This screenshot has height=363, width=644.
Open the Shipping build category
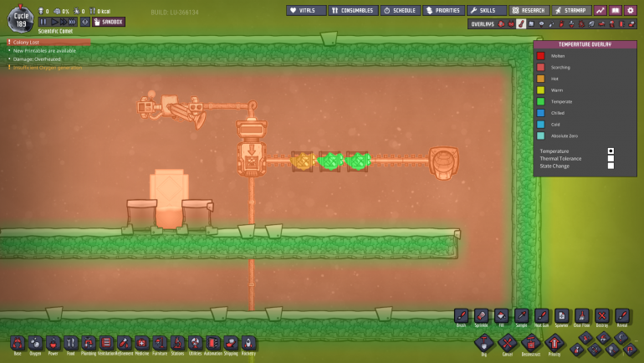pyautogui.click(x=230, y=343)
